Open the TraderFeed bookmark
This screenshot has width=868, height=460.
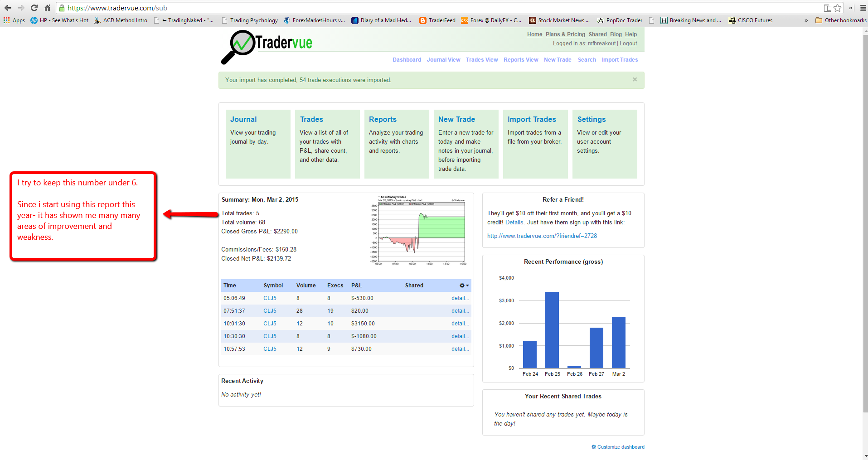[437, 20]
